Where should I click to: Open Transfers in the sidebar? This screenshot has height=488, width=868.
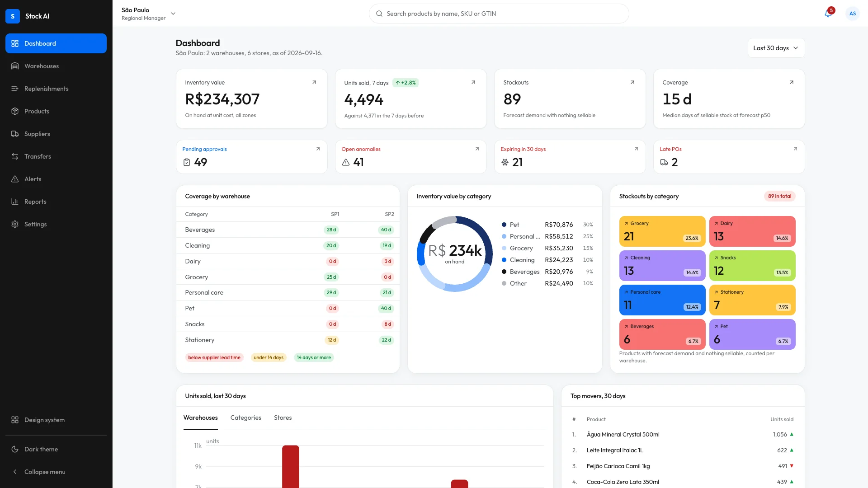coord(56,156)
